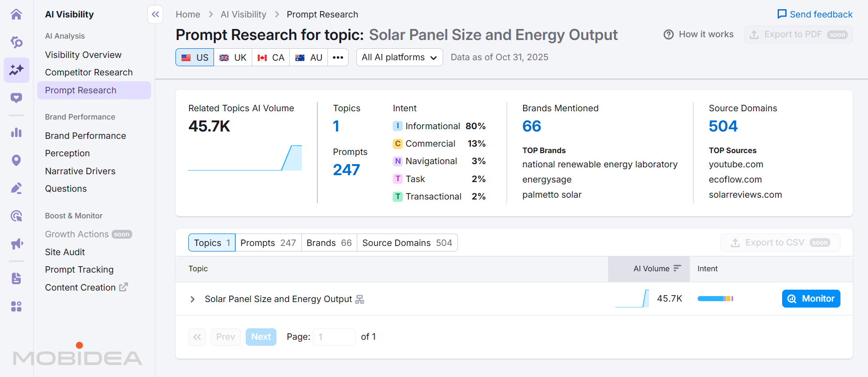
Task: Click Home in the breadcrumb
Action: tap(188, 14)
